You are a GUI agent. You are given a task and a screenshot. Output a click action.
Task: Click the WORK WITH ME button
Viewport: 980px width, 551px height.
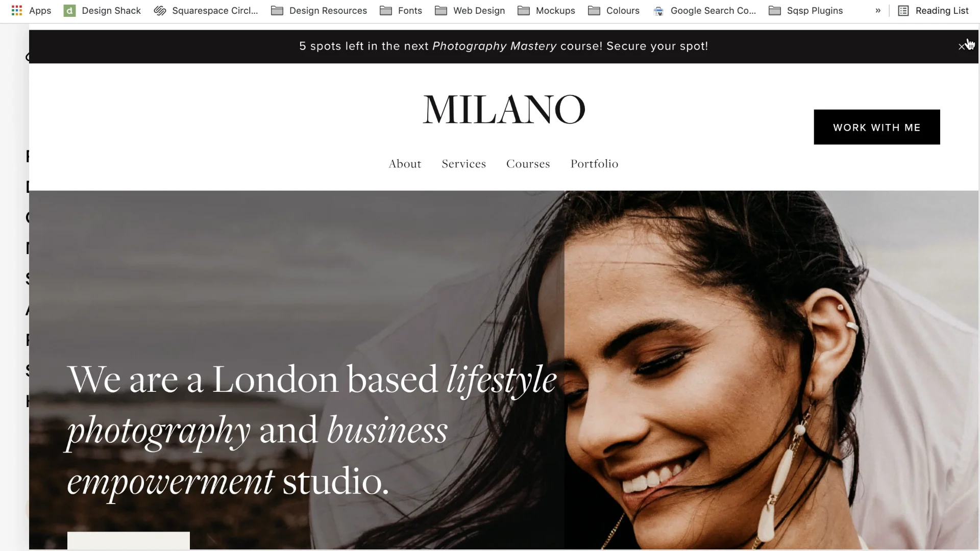[876, 127]
